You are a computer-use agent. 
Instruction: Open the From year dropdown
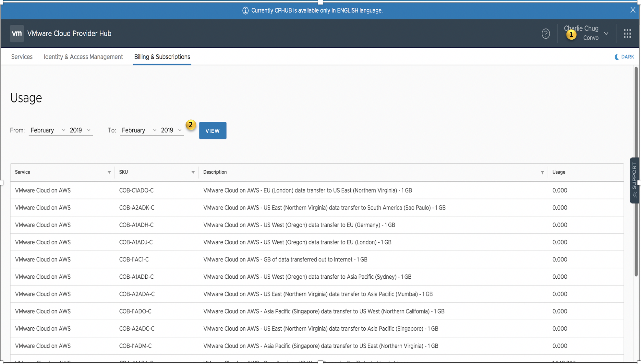click(80, 130)
